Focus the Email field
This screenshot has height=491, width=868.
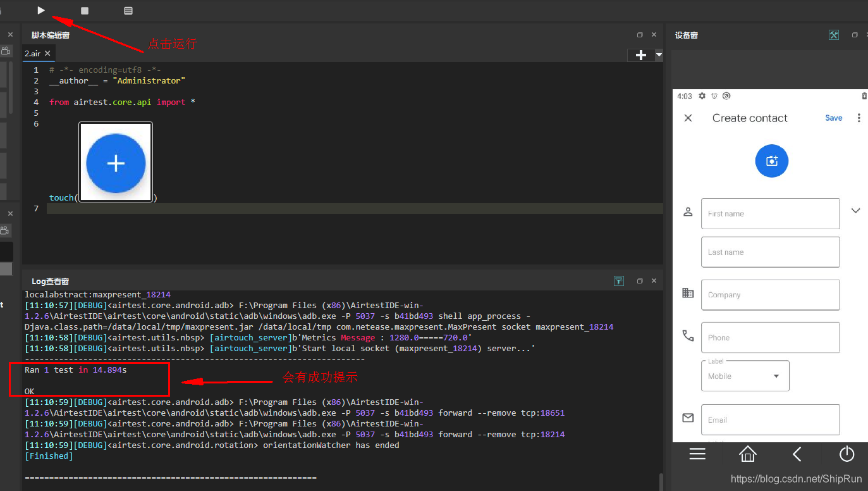pyautogui.click(x=771, y=420)
